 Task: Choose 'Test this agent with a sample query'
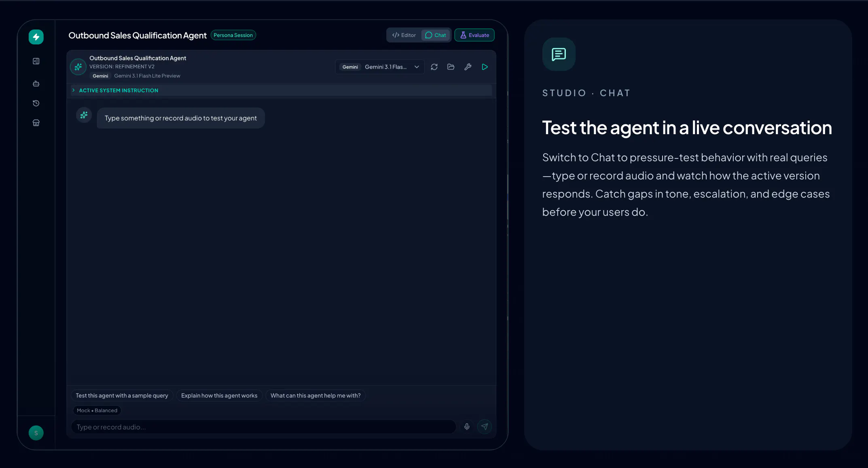[122, 396]
